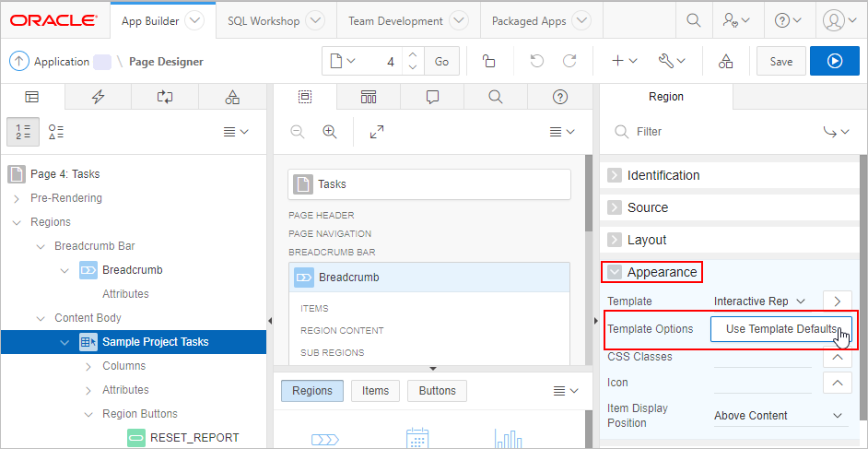This screenshot has width=868, height=449.
Task: Select the Regions gallery button
Action: pos(312,391)
